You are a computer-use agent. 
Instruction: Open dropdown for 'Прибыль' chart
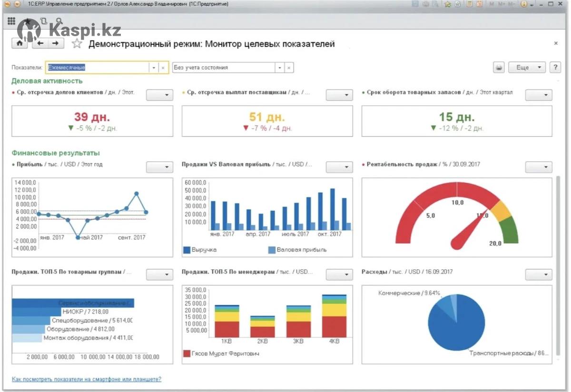159,167
